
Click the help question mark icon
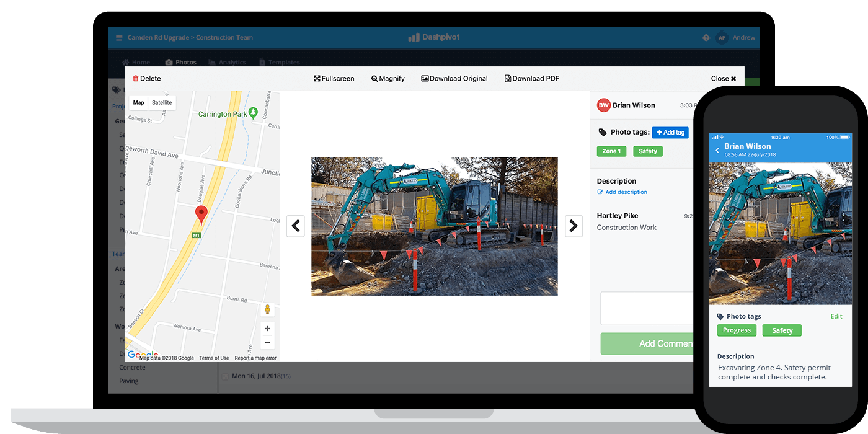[706, 38]
